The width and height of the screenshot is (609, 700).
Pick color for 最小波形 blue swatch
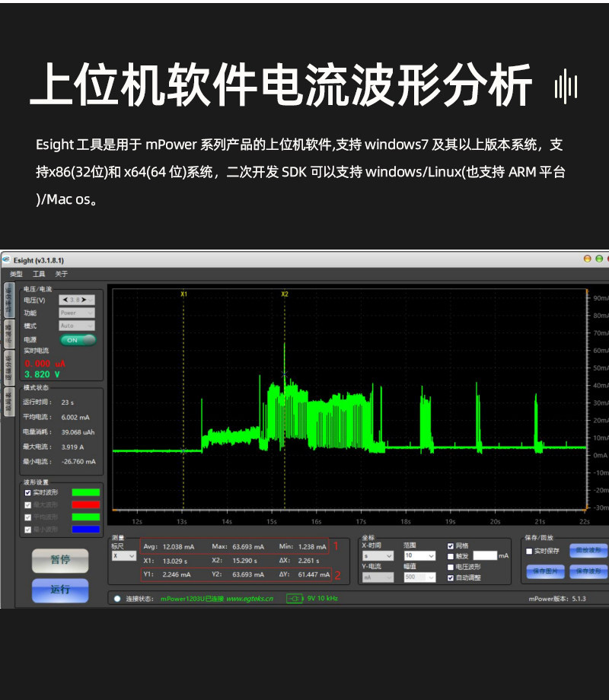click(86, 530)
